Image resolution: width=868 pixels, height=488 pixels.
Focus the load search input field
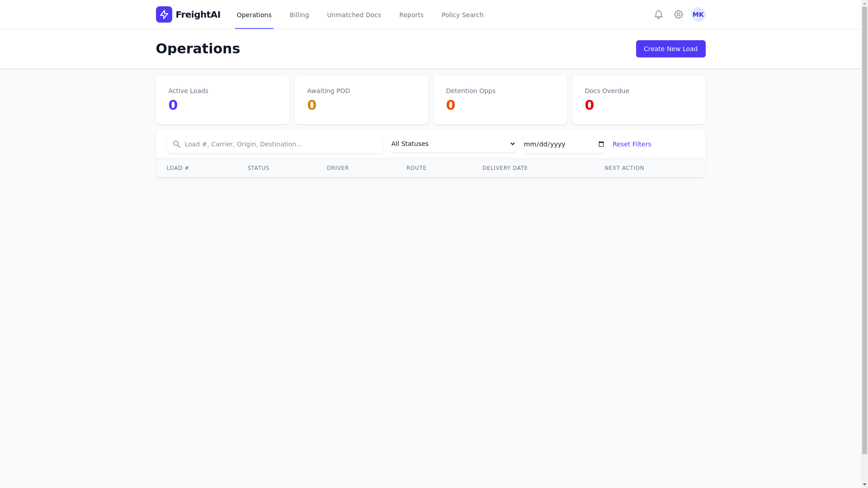click(x=274, y=144)
